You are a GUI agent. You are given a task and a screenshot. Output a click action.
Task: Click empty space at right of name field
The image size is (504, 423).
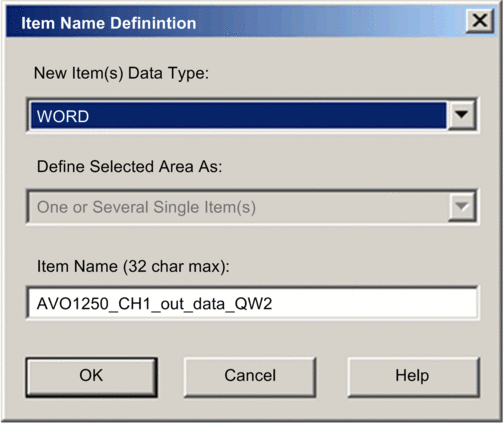pos(375,303)
